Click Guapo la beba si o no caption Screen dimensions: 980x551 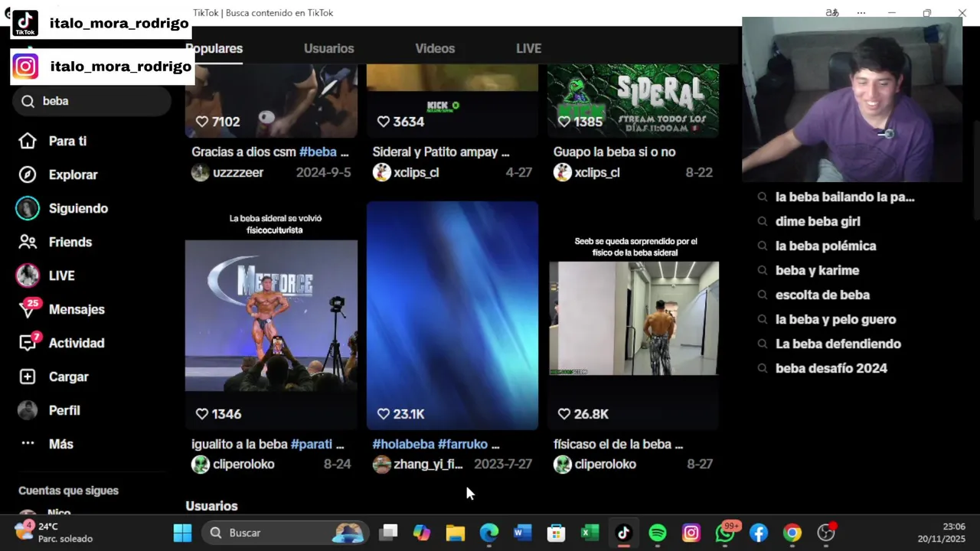point(614,152)
